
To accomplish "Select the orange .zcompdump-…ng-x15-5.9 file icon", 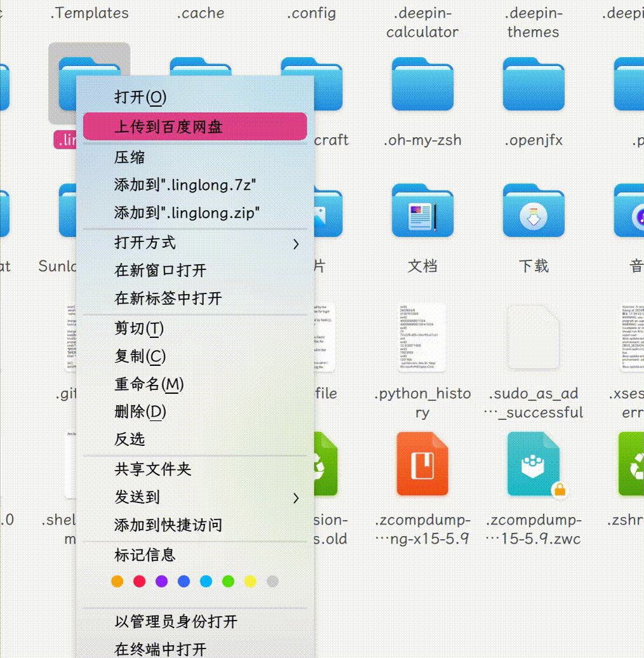I will (x=422, y=464).
